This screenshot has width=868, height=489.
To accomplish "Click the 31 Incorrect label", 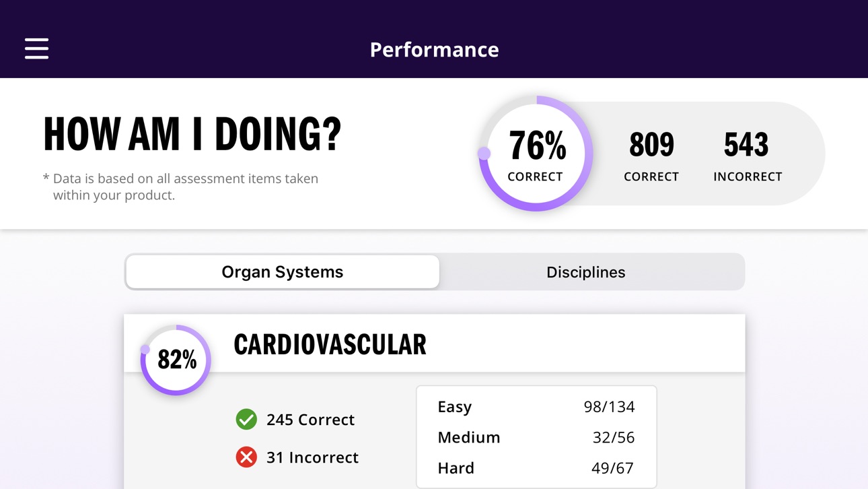I will (x=312, y=457).
